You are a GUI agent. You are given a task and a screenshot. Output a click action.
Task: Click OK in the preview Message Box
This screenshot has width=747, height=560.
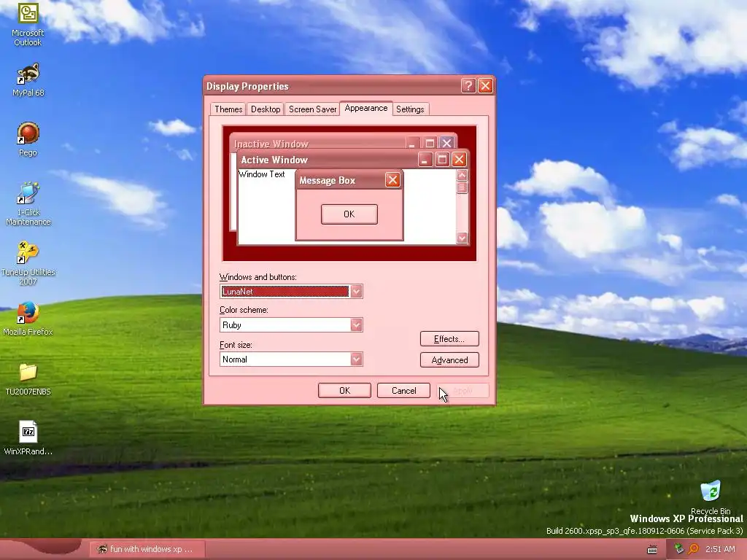point(349,214)
